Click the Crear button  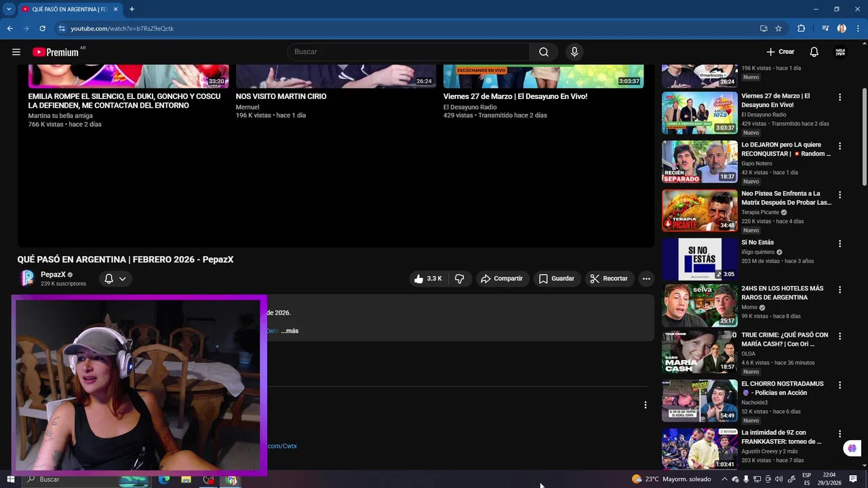click(x=781, y=52)
